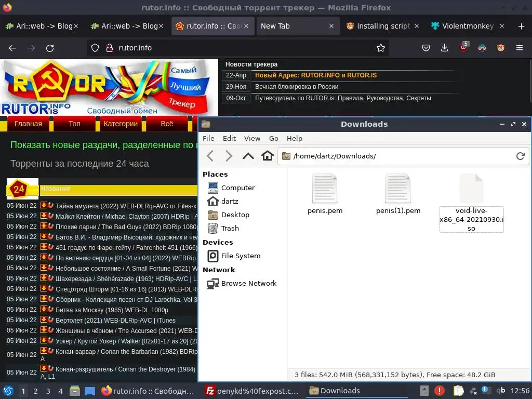Click Категории on rutor navigation bar

click(x=121, y=124)
